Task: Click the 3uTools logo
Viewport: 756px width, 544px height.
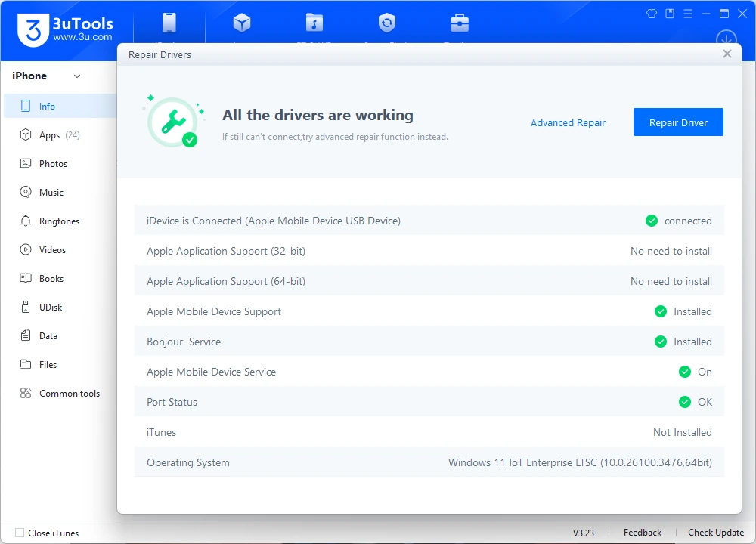Action: point(65,30)
